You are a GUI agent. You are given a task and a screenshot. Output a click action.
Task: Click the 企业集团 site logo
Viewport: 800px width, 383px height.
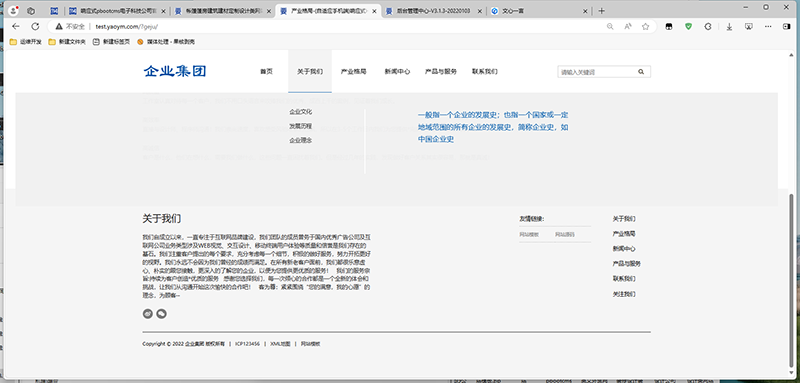click(x=175, y=71)
